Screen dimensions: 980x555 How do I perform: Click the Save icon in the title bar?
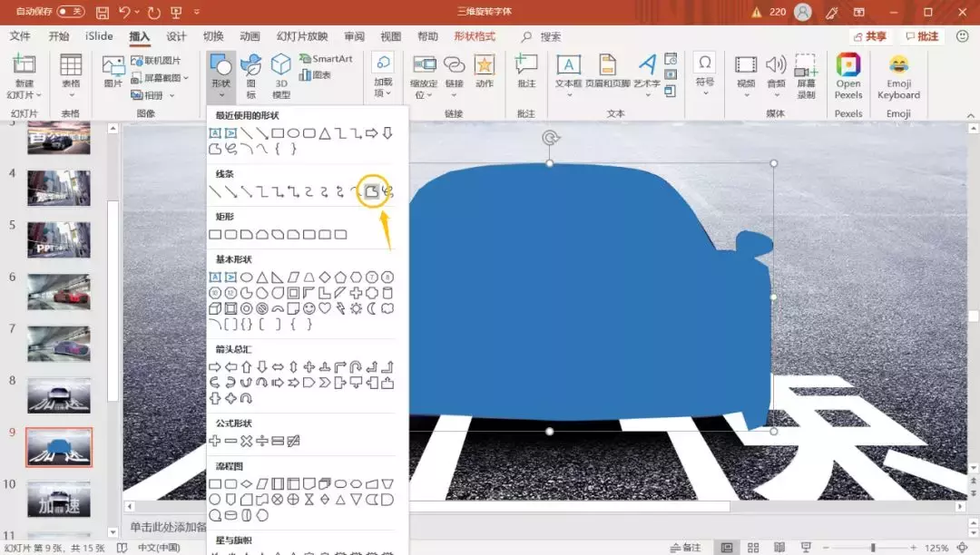point(103,12)
